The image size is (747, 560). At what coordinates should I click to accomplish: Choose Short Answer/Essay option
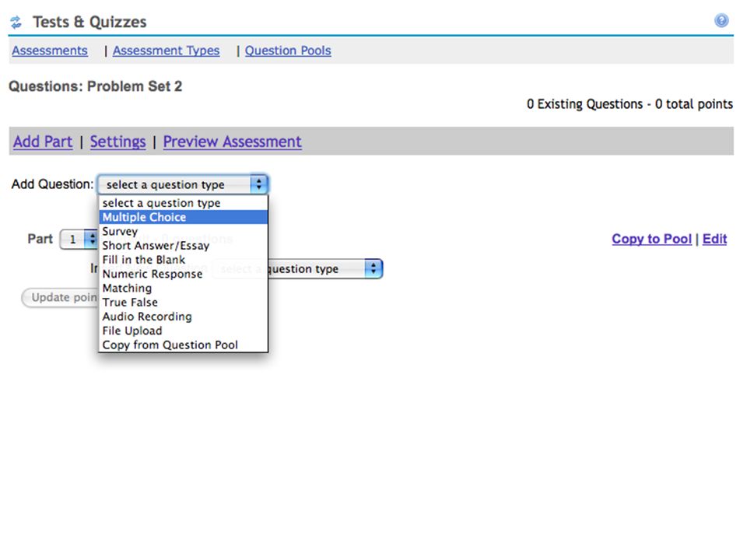(x=184, y=246)
